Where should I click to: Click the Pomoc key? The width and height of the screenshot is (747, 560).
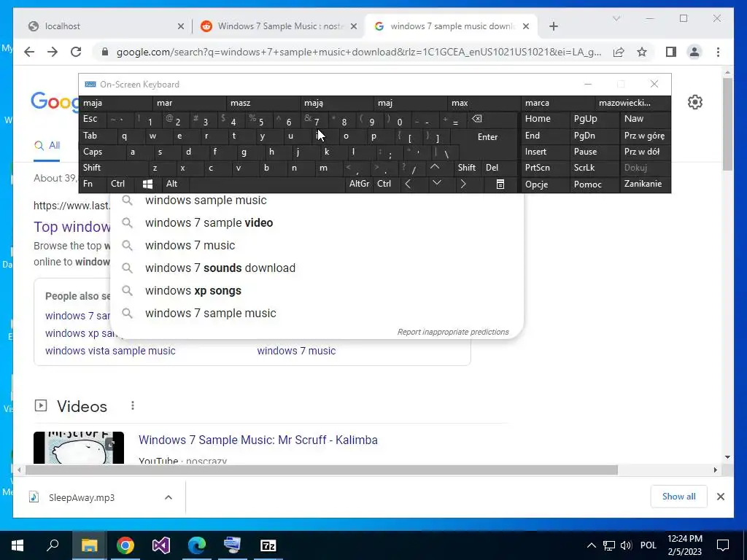click(594, 184)
